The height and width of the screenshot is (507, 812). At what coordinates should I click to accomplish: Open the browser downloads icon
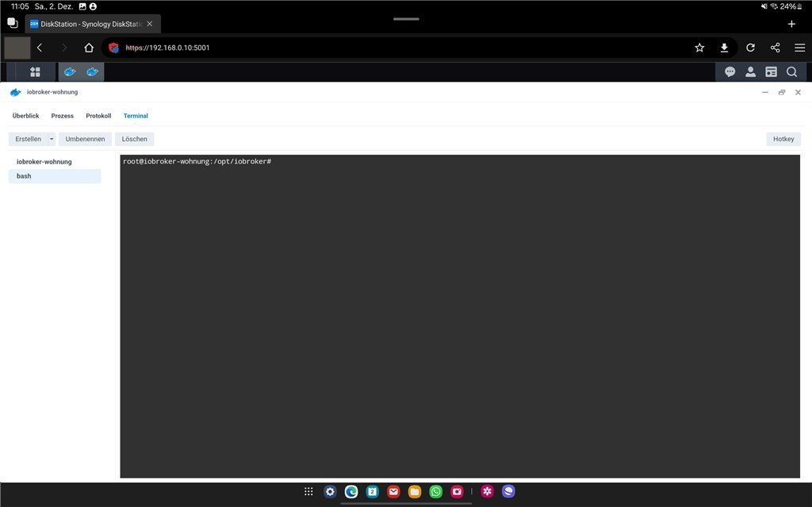coord(724,48)
